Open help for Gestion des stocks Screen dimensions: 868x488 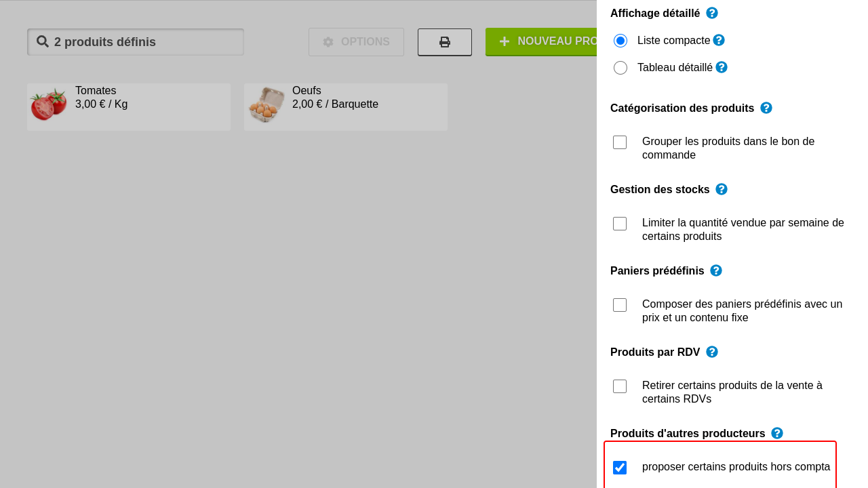(x=722, y=189)
